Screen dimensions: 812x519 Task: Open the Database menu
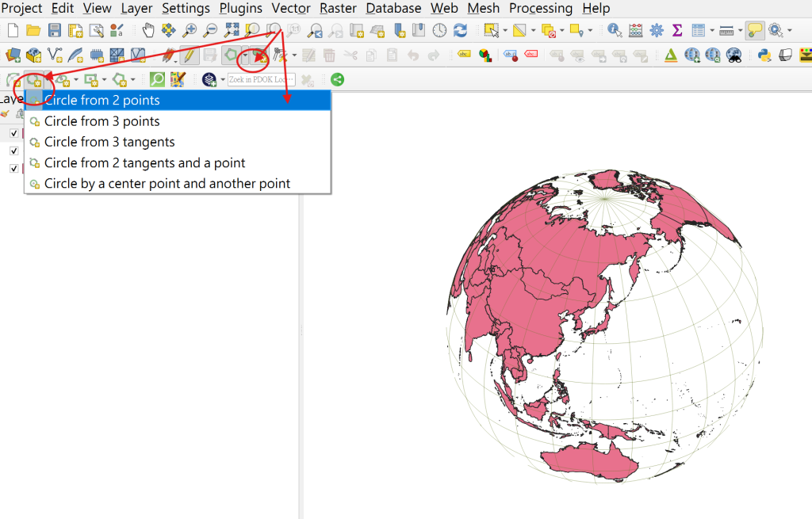[393, 8]
